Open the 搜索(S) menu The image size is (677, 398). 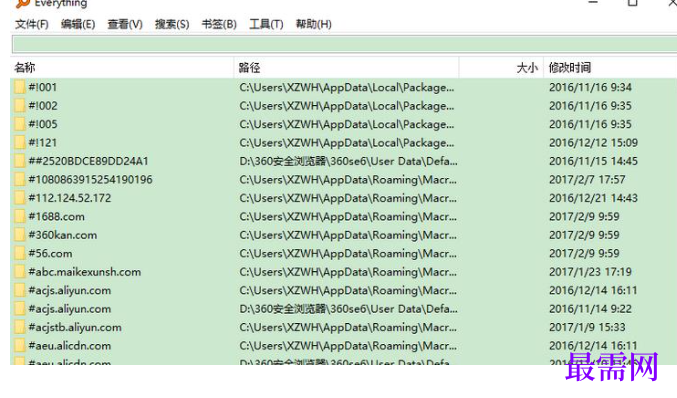tap(172, 24)
